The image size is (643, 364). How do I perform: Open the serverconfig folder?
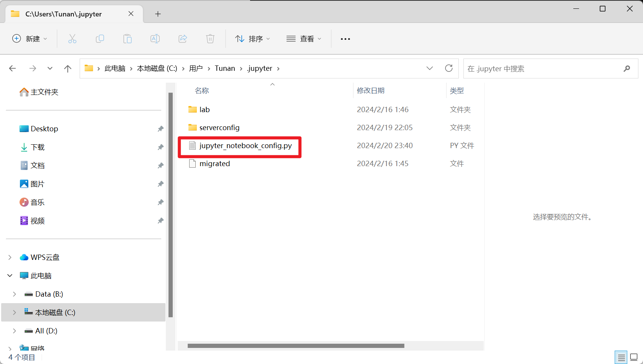(x=219, y=127)
